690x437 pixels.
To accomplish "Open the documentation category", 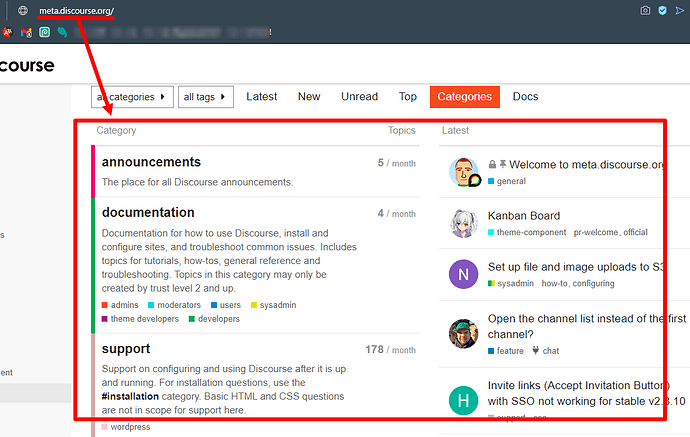I will point(148,213).
